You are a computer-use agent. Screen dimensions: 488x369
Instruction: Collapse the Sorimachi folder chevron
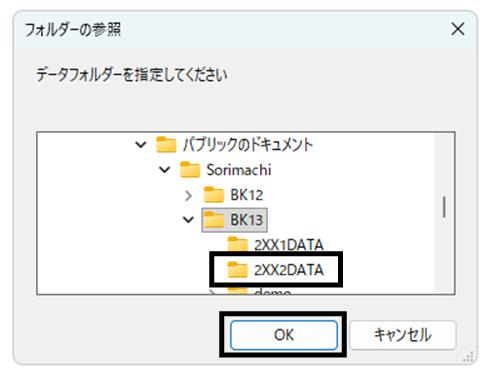coord(164,170)
